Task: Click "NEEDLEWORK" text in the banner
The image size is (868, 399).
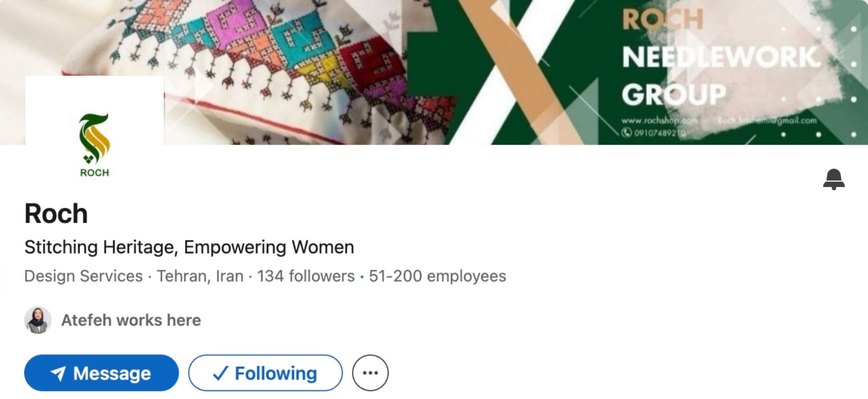Action: coord(721,57)
